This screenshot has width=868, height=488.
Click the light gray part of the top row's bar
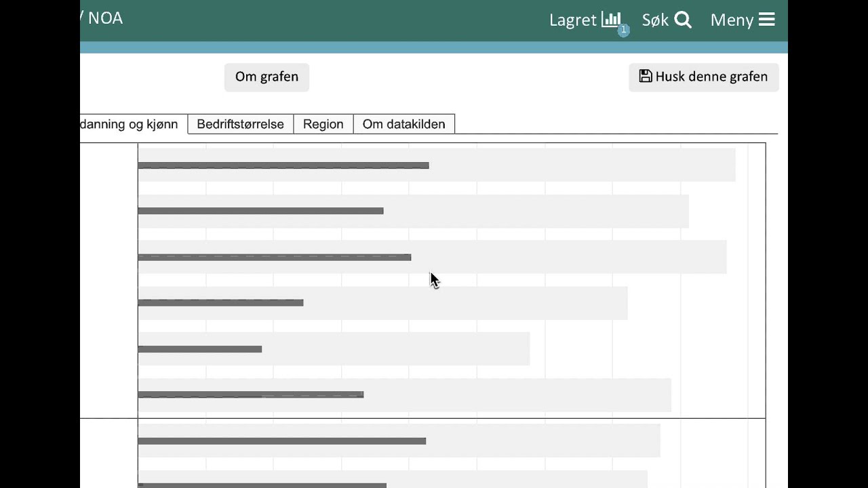click(x=582, y=165)
